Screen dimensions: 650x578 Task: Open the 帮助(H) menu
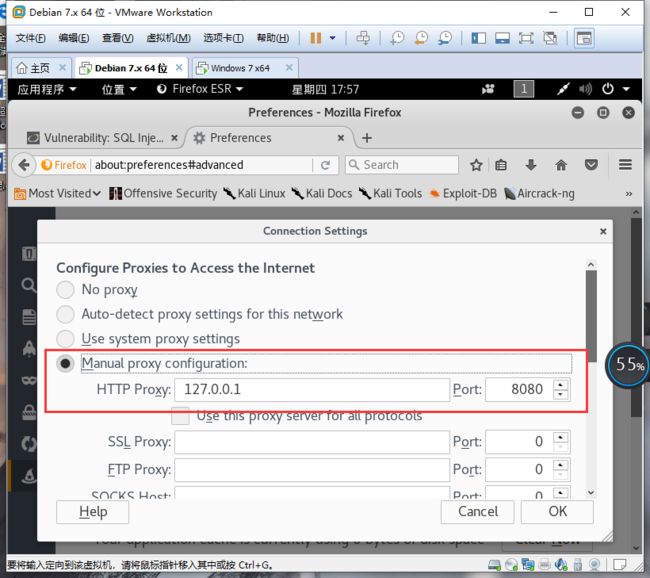(x=273, y=38)
